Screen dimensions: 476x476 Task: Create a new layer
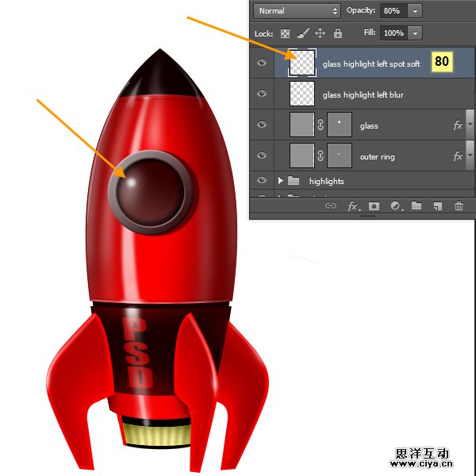tap(437, 206)
